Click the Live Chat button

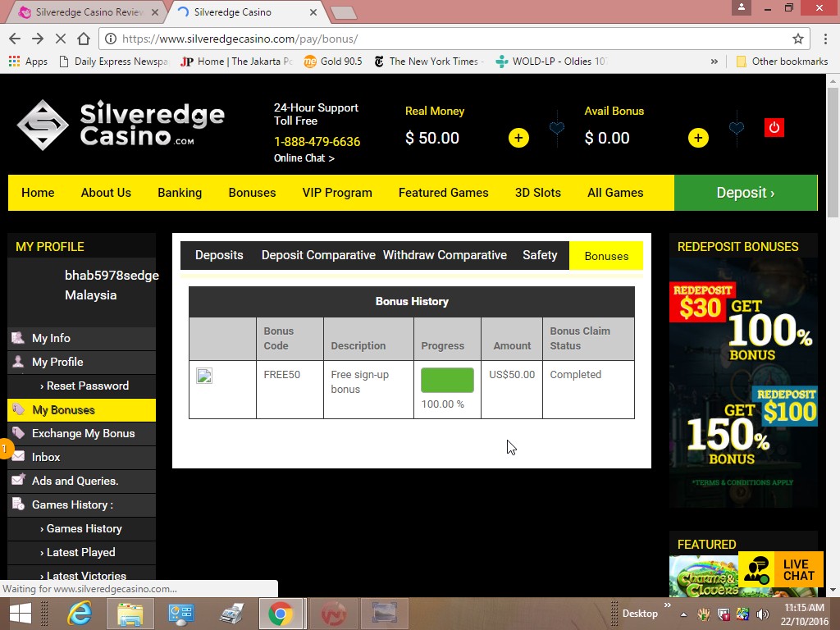click(781, 569)
